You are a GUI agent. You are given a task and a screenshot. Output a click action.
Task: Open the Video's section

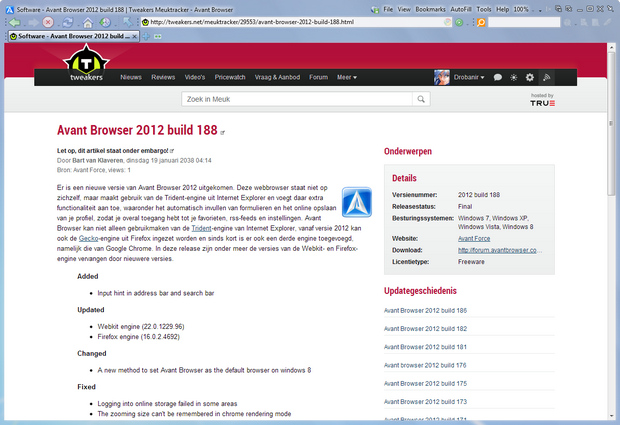(195, 77)
